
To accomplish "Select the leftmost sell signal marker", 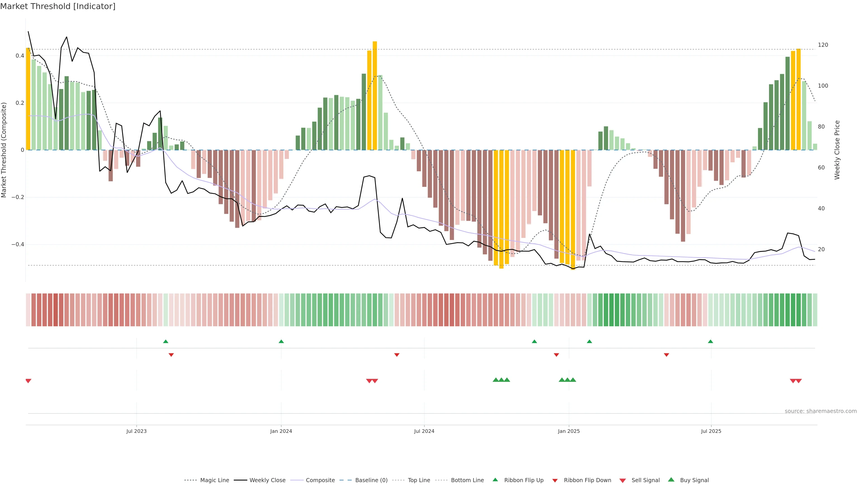I will tap(28, 381).
